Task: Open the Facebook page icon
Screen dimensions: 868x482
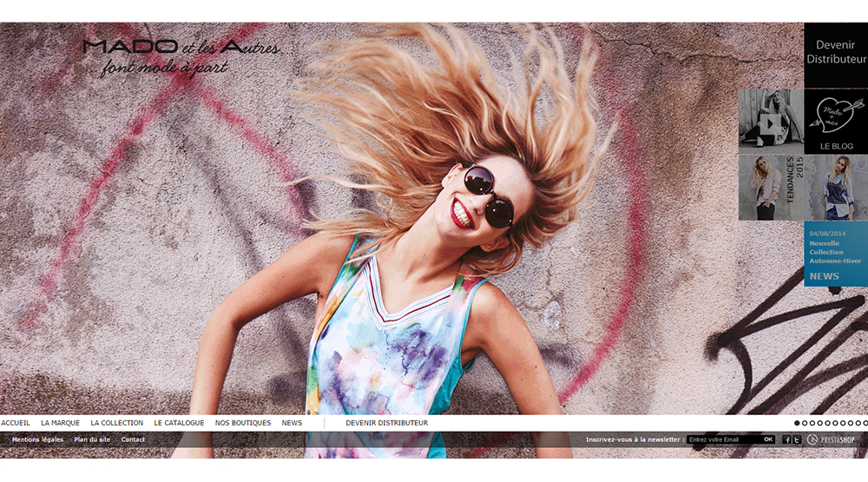Action: 786,440
